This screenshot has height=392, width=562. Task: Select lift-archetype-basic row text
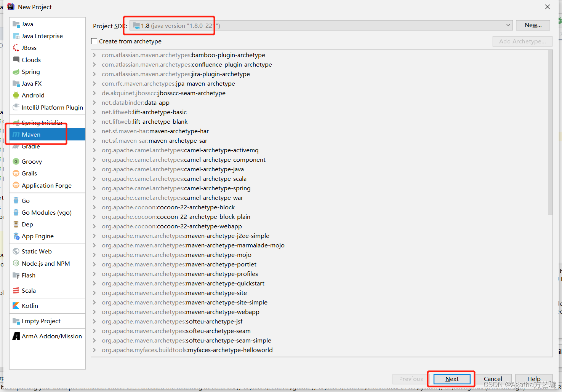coord(144,112)
